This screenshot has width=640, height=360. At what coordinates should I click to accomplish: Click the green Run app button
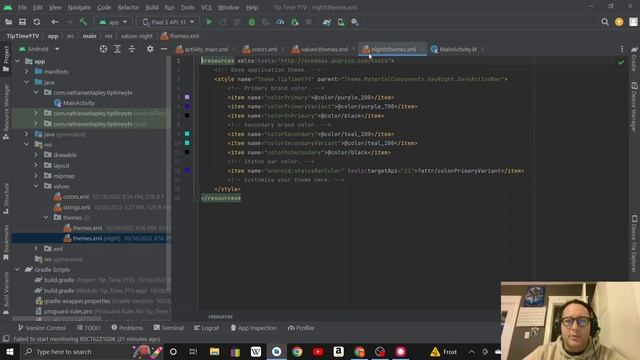click(209, 22)
